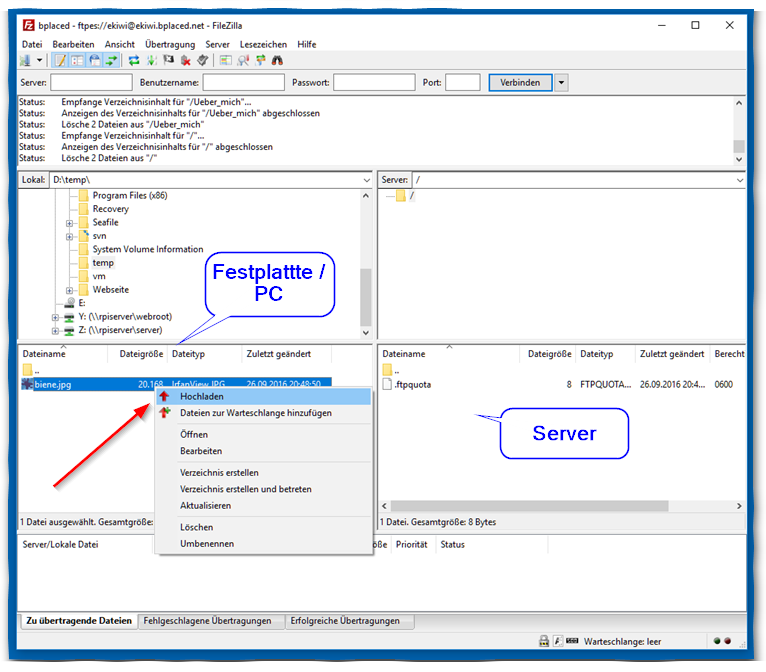
Task: Click the root folder icon in the server tree
Action: click(x=401, y=196)
